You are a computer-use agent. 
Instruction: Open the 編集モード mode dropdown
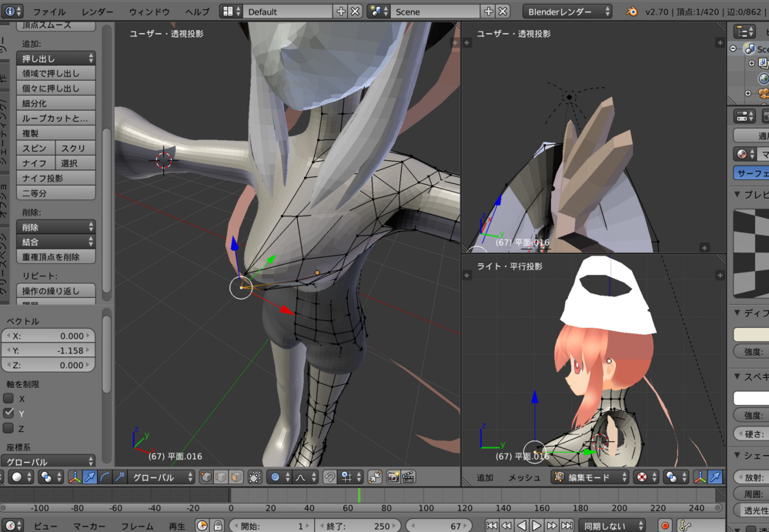590,477
